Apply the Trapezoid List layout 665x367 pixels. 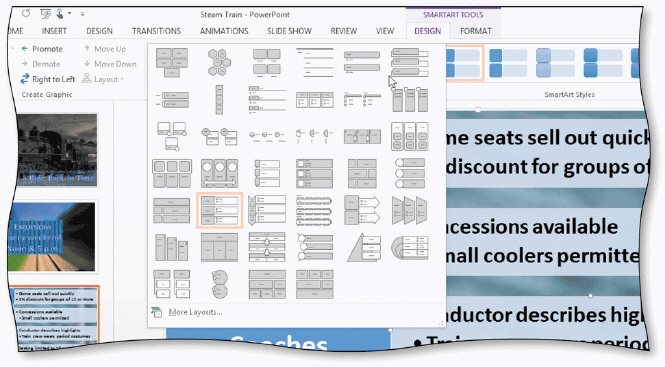pos(409,210)
